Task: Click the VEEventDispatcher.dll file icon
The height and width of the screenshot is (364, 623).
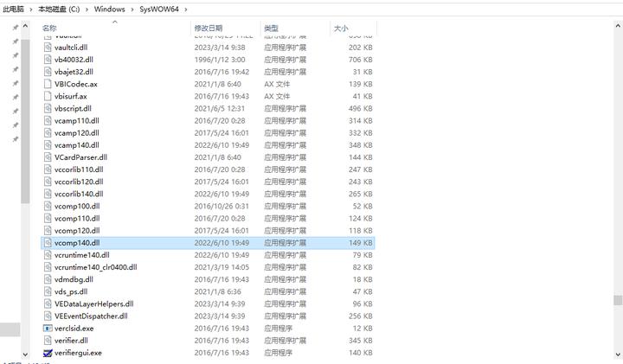Action: click(x=48, y=316)
